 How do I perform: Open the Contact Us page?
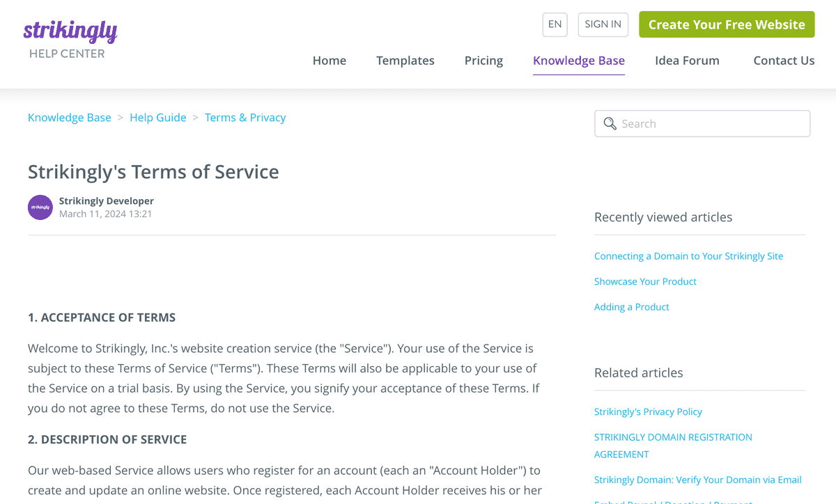(x=784, y=61)
